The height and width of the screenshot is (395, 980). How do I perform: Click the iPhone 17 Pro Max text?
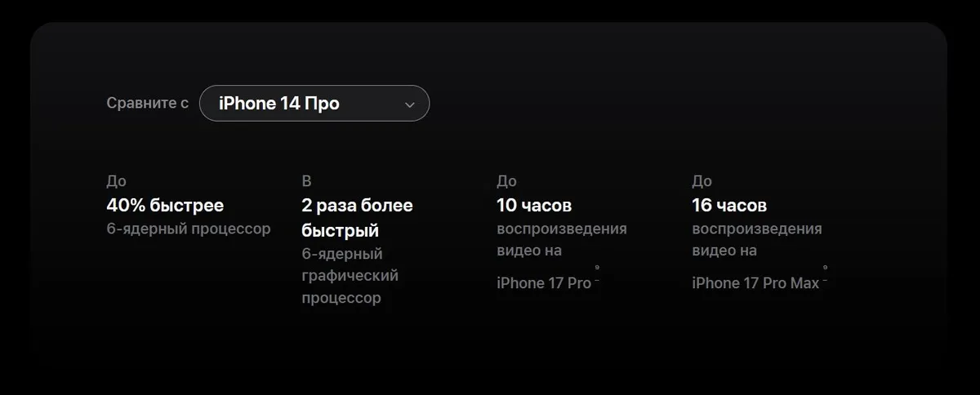coord(755,283)
